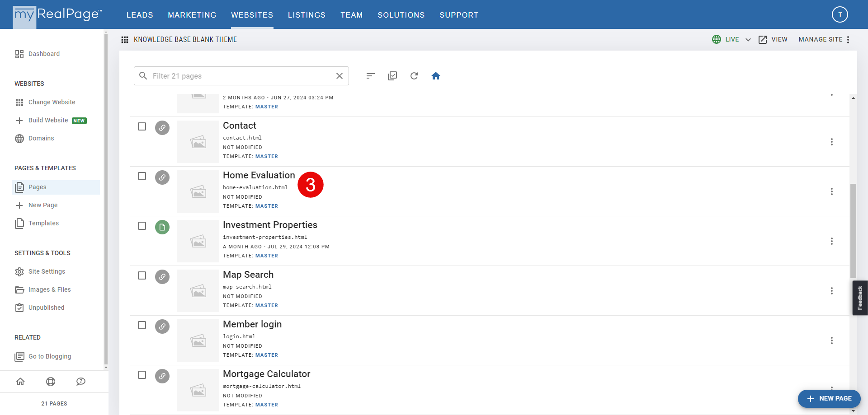The width and height of the screenshot is (868, 415).
Task: Switch to the MARKETING tab
Action: [x=192, y=15]
